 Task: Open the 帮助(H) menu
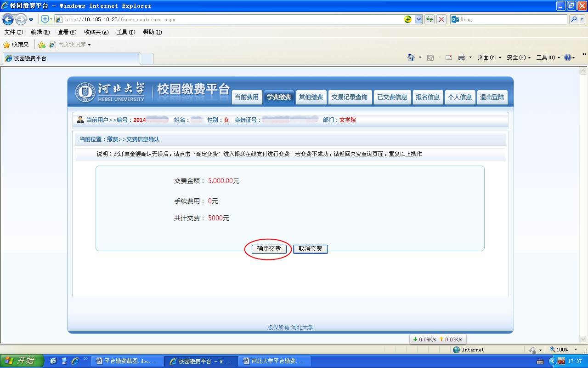click(153, 32)
